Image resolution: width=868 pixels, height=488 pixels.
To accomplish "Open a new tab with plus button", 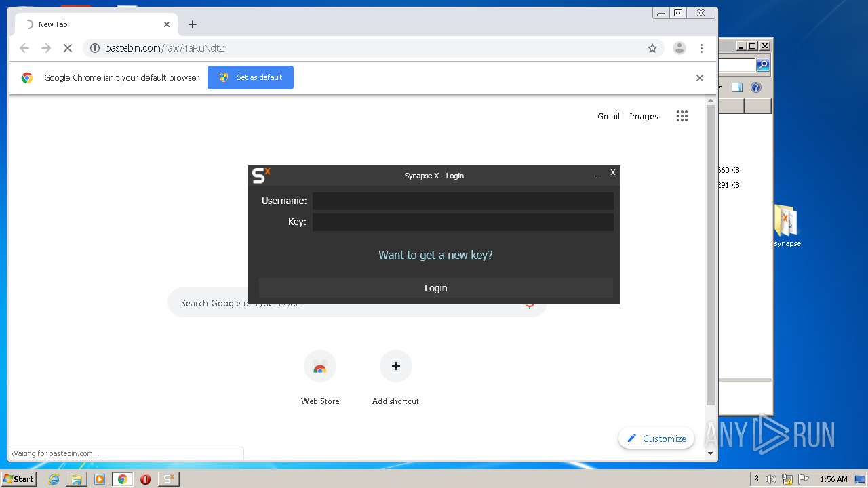I will (x=193, y=24).
